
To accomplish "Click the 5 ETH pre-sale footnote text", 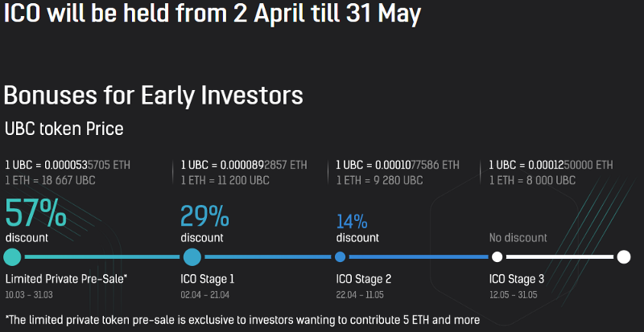I will (x=242, y=320).
